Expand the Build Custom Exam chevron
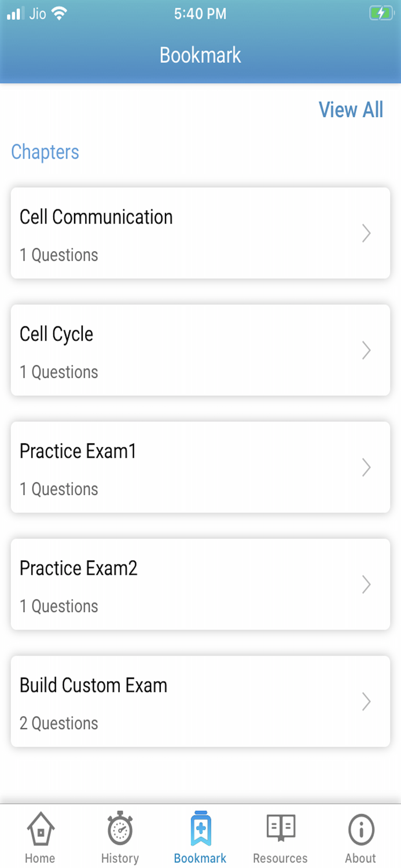The width and height of the screenshot is (401, 868). point(366,701)
